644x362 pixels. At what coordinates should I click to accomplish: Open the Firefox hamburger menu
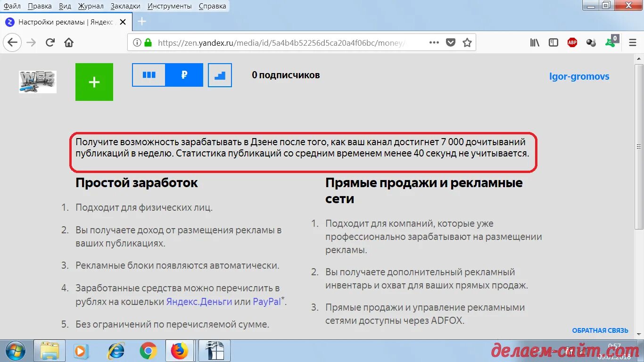(633, 42)
